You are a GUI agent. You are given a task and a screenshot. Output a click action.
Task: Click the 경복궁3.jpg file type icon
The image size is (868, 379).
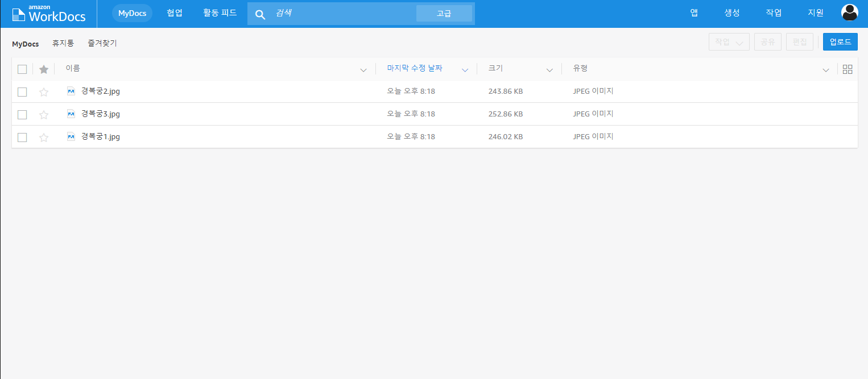[71, 114]
